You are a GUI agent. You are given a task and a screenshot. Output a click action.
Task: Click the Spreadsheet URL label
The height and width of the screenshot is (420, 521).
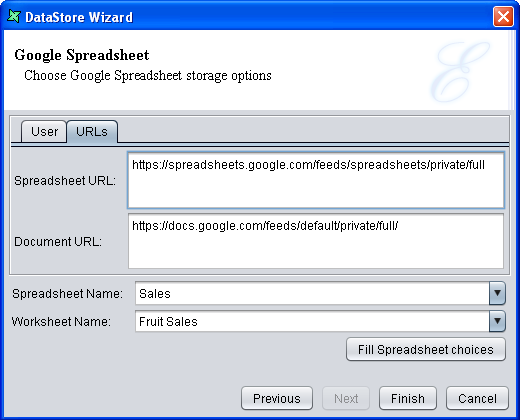point(65,181)
